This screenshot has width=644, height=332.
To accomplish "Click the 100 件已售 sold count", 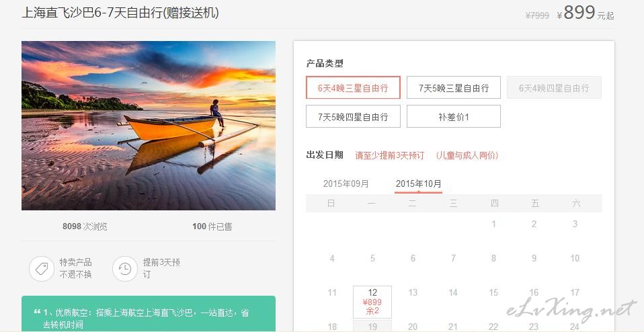I will [x=212, y=226].
